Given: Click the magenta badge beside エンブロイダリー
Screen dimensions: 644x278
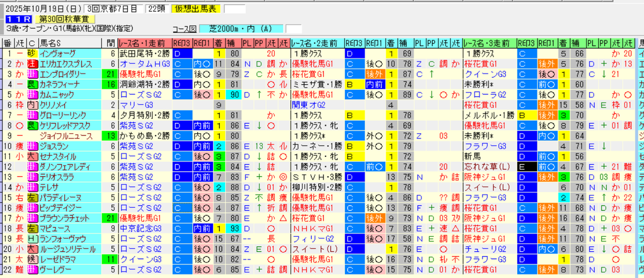Looking at the screenshot, I should 32,74.
